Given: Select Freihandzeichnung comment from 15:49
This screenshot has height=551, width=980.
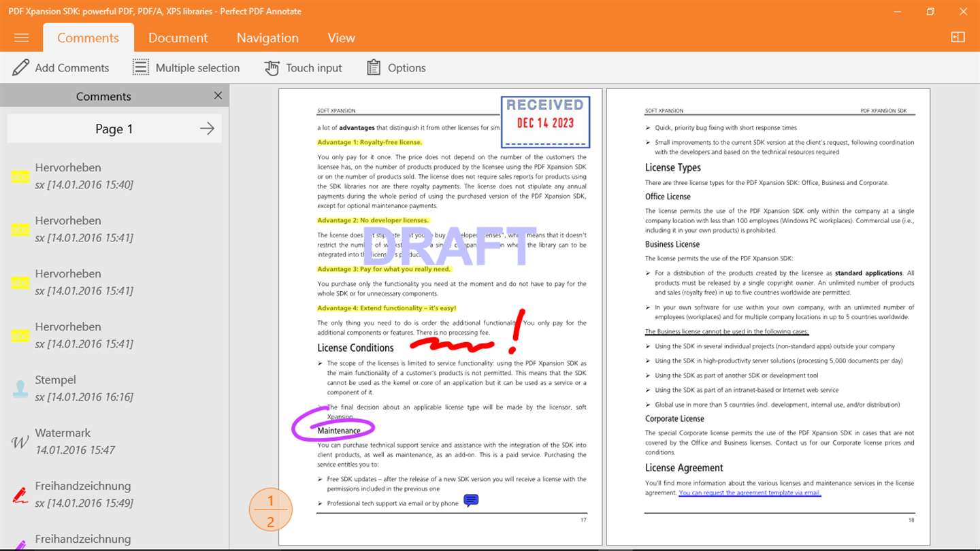Looking at the screenshot, I should tap(114, 494).
